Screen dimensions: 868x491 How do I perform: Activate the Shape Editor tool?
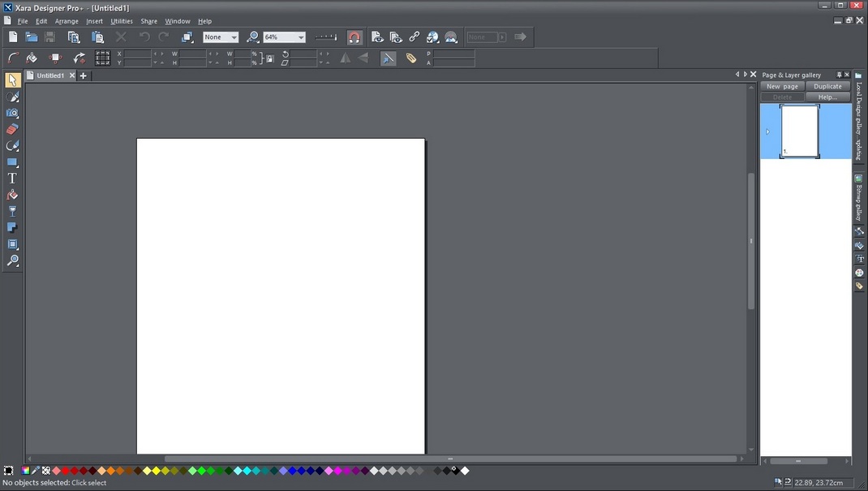(x=12, y=97)
